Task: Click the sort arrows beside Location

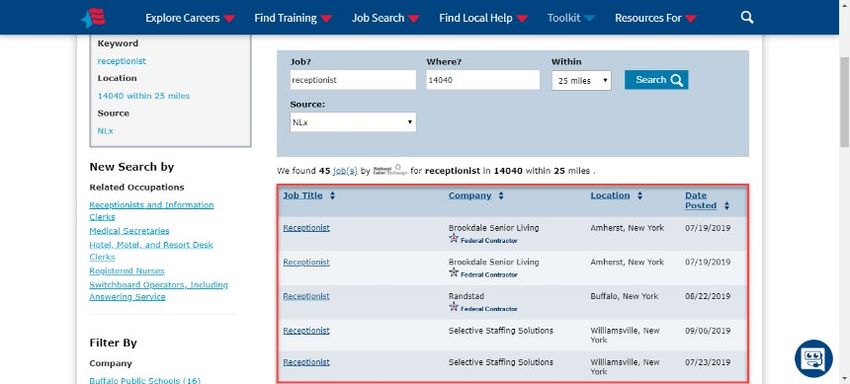Action: (x=640, y=195)
